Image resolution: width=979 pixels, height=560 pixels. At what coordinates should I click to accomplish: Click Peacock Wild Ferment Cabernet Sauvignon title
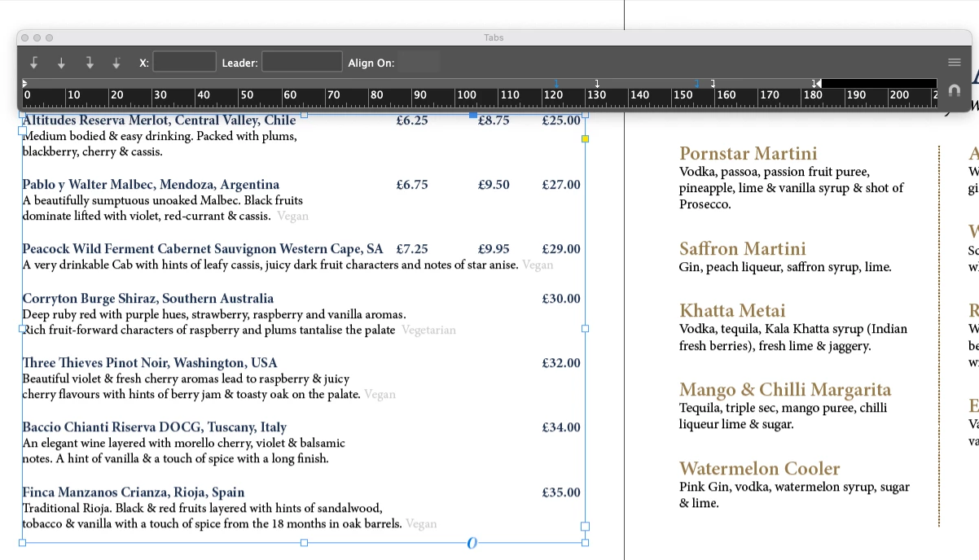pyautogui.click(x=202, y=248)
